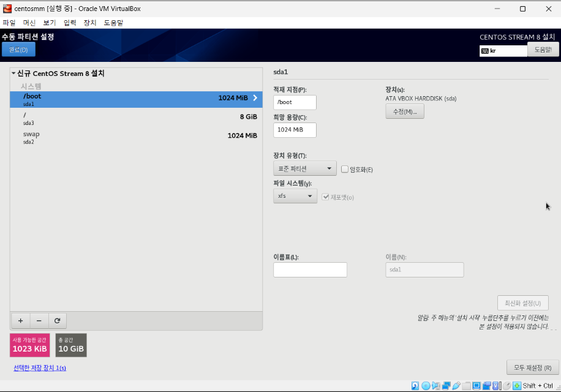This screenshot has height=392, width=561.
Task: Click the empty 이름표(L) label field
Action: [x=310, y=269]
